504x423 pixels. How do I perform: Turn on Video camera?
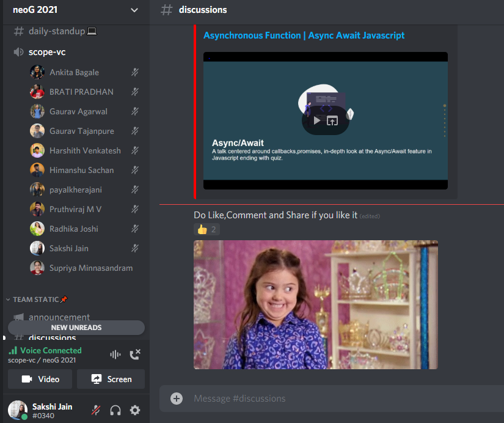[40, 379]
